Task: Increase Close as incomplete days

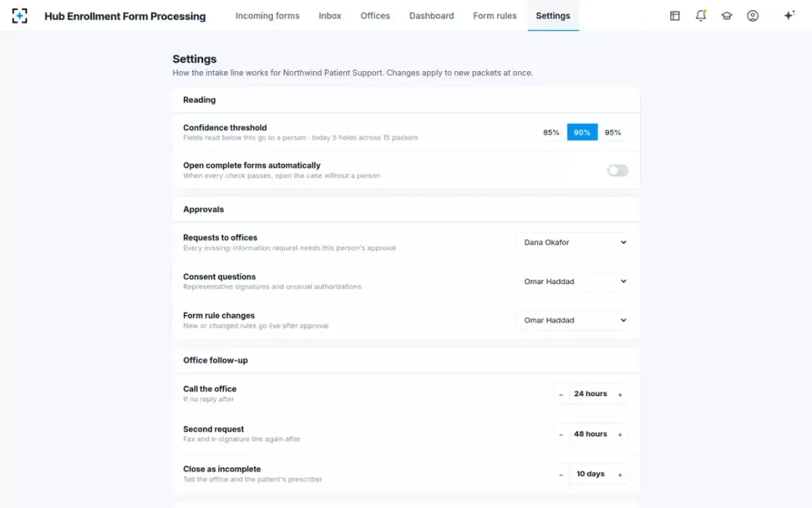Action: click(620, 475)
